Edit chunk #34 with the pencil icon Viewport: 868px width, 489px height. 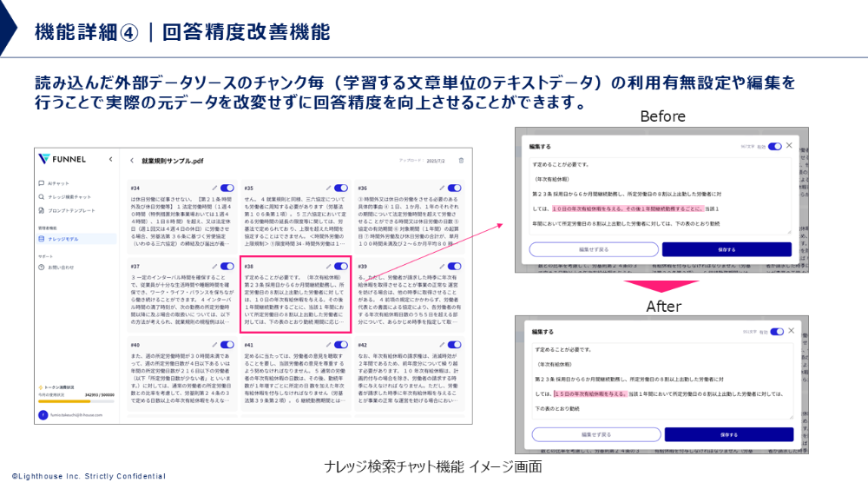(214, 188)
